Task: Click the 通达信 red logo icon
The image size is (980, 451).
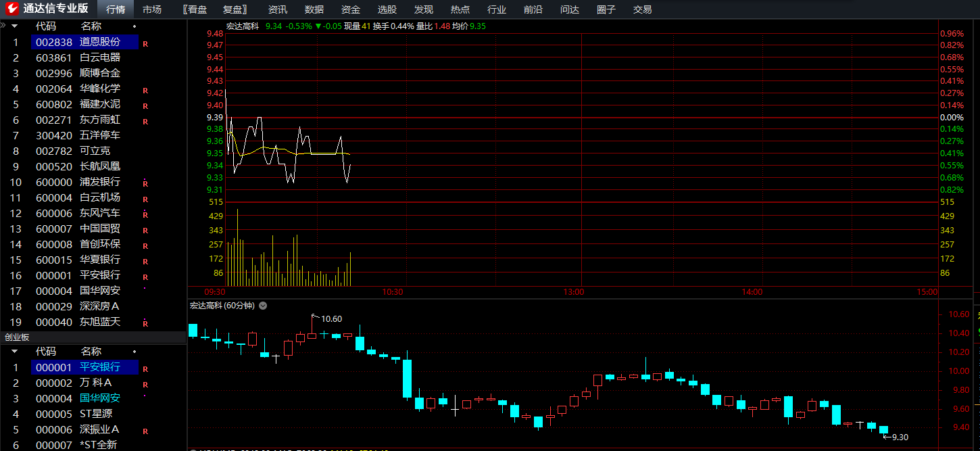Action: tap(13, 9)
